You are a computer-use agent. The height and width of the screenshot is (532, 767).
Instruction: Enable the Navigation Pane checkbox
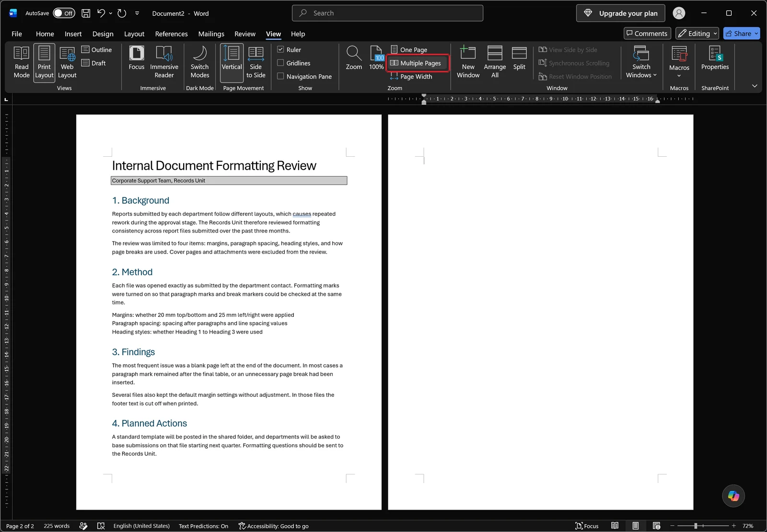(x=280, y=76)
